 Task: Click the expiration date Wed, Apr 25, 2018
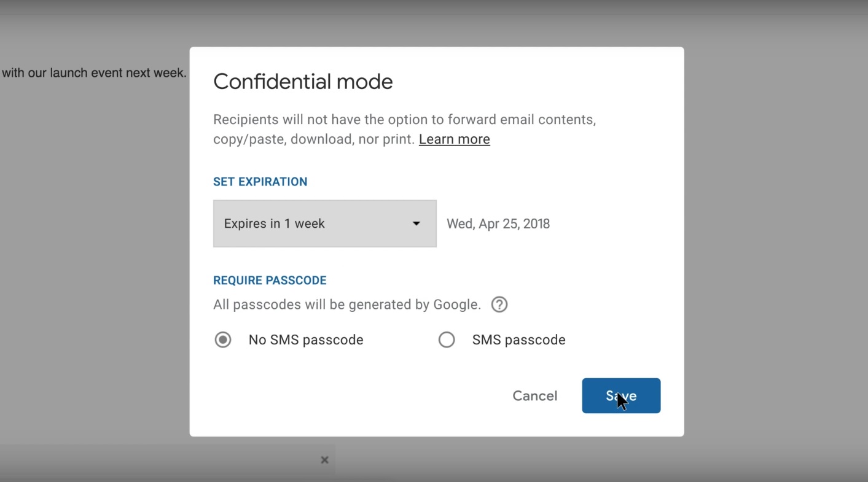click(x=498, y=224)
